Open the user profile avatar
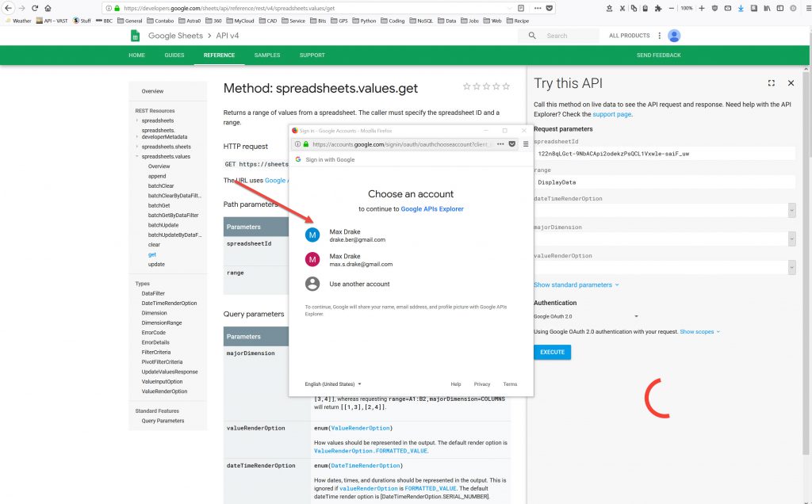Screen dimensions: 812x504 674,36
